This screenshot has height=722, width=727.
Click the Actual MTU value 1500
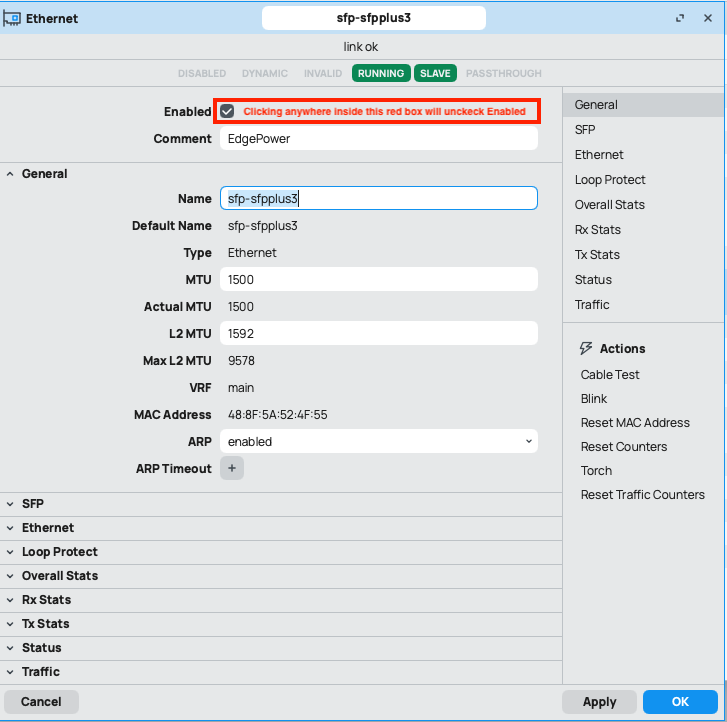[x=241, y=307]
